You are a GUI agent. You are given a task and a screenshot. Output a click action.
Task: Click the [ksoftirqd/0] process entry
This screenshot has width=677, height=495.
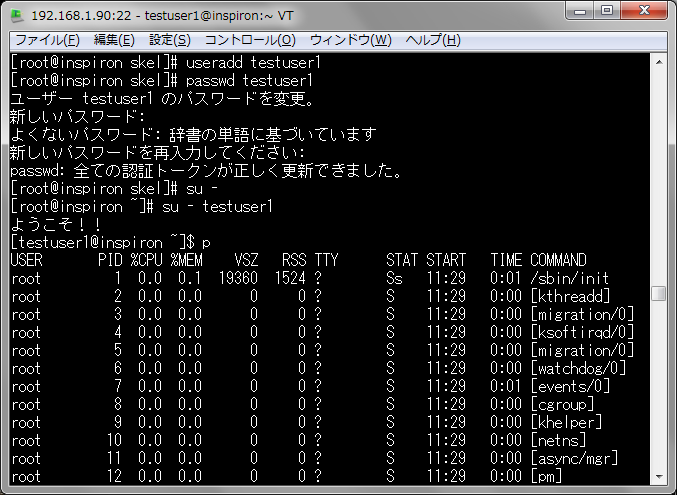[x=582, y=333]
